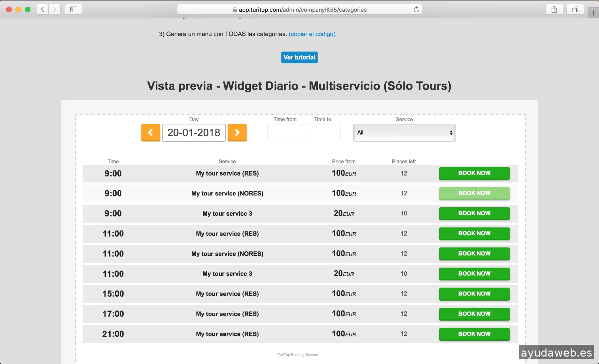Viewport: 599px width, 364px height.
Task: Book the 11:00 My tour service (NORES)
Action: click(x=474, y=253)
